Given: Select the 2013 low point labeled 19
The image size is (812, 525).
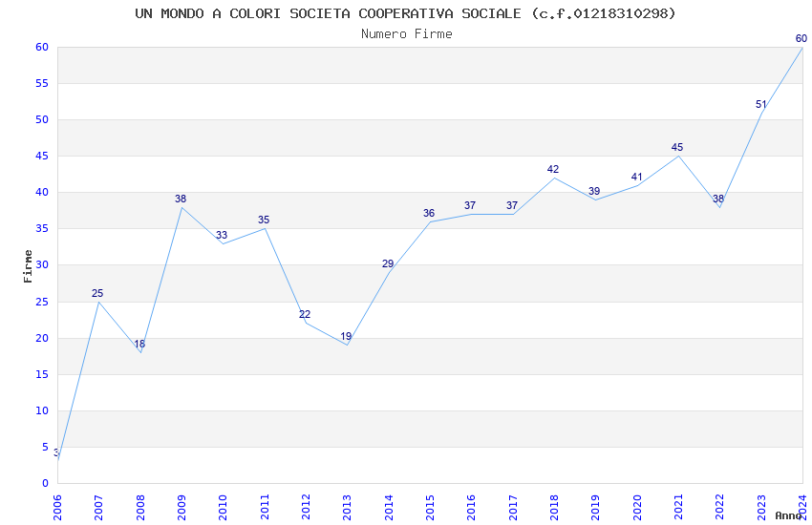Looking at the screenshot, I should click(346, 336).
